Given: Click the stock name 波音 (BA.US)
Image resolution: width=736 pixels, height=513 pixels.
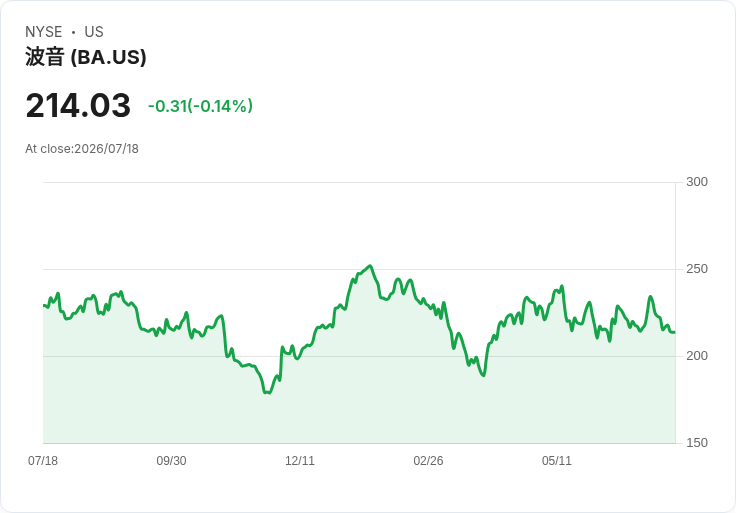Looking at the screenshot, I should coord(85,57).
